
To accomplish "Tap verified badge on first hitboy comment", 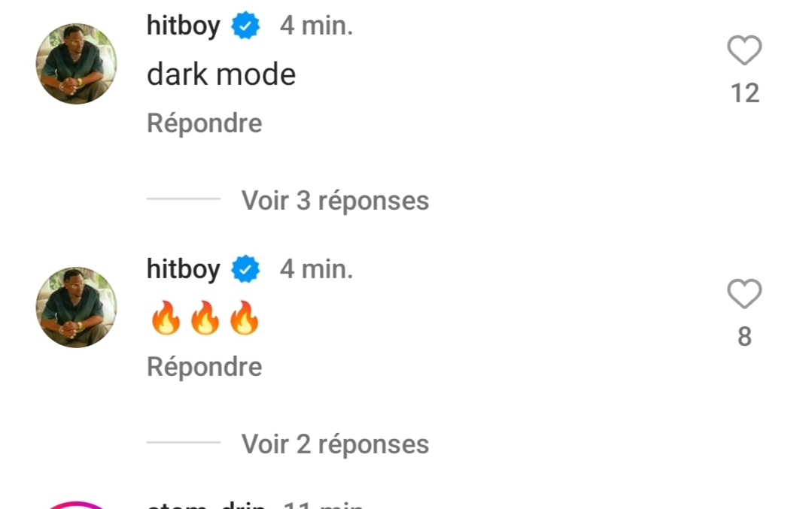I will click(x=245, y=26).
